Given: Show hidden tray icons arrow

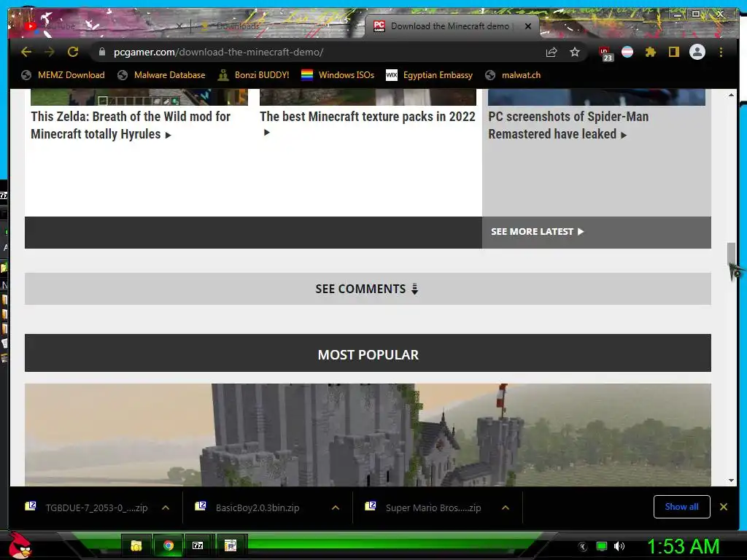Looking at the screenshot, I should pyautogui.click(x=583, y=547).
